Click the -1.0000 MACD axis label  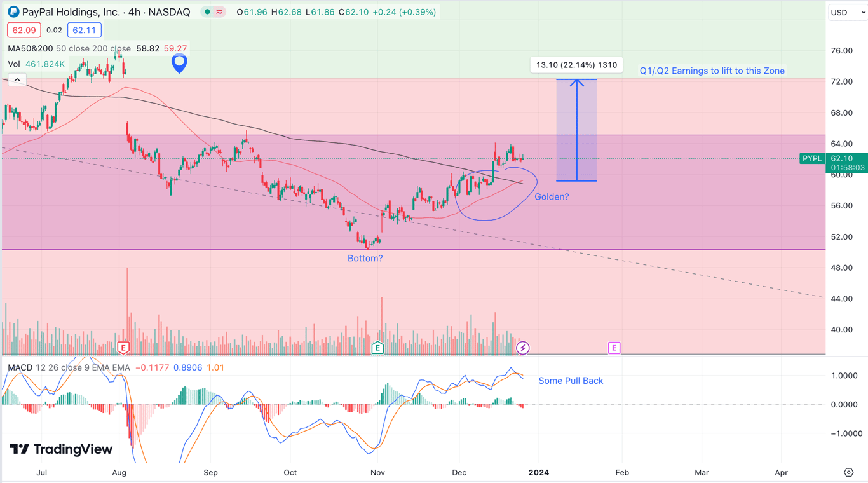(846, 433)
